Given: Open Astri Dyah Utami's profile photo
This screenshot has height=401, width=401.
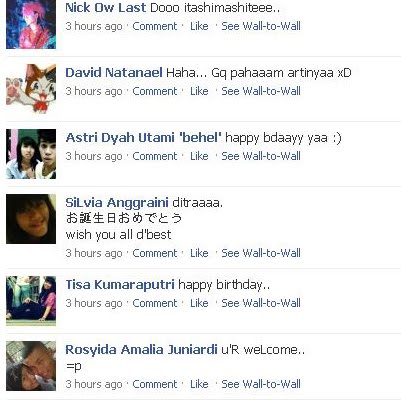Looking at the screenshot, I should [31, 154].
